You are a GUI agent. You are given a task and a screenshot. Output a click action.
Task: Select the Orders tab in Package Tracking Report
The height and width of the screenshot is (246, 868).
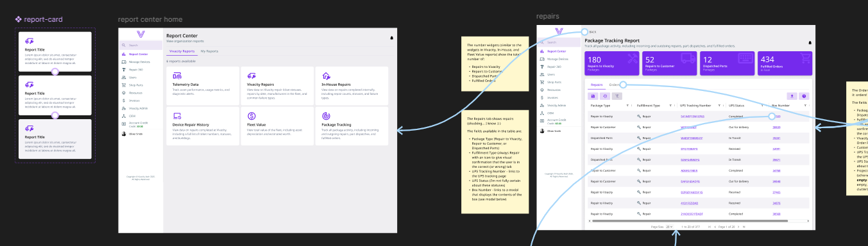[x=614, y=85]
